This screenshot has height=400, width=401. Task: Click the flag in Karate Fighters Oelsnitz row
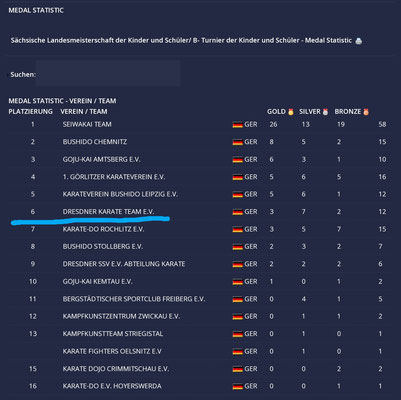238,352
